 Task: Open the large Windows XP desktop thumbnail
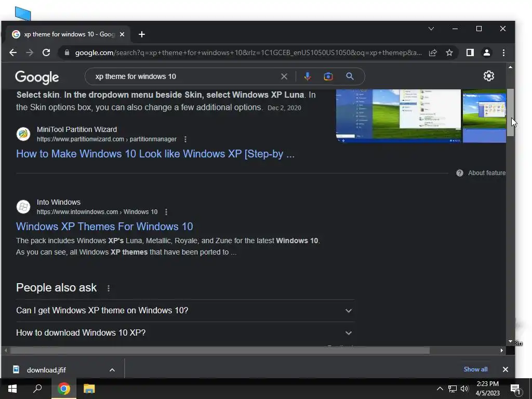tap(398, 116)
